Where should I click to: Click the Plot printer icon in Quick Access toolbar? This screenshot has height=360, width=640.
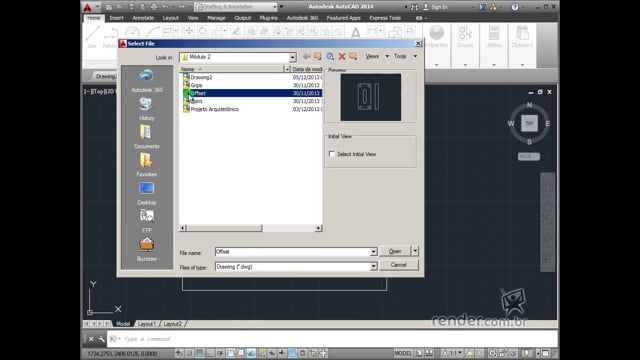pos(154,7)
